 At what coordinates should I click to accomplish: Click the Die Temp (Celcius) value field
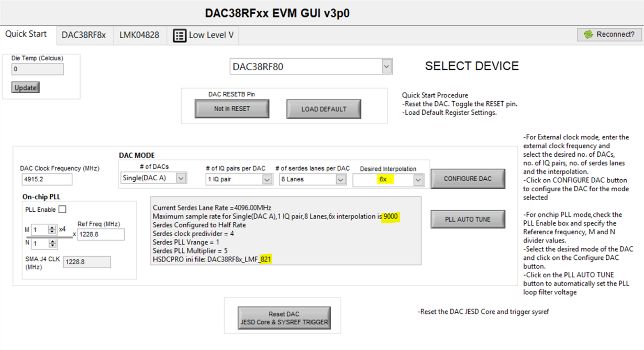pos(37,69)
